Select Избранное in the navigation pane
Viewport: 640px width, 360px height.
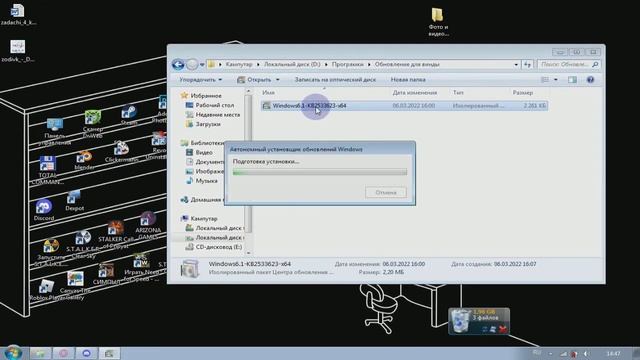tap(206, 96)
